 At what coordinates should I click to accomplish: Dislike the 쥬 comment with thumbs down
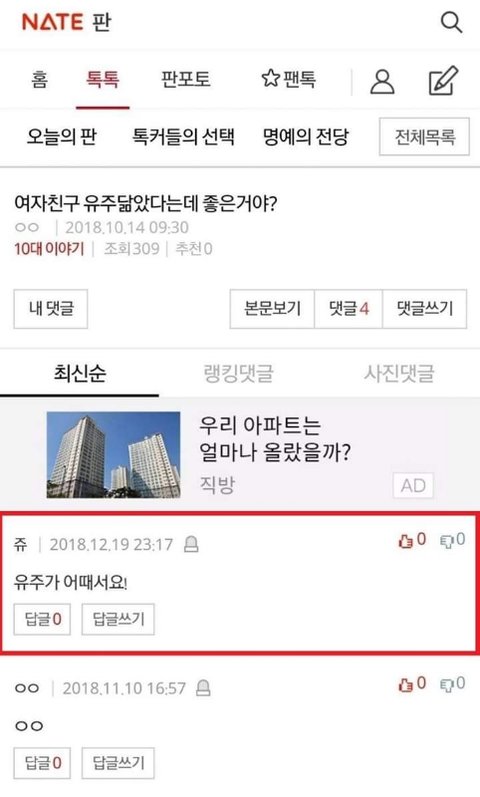point(452,540)
